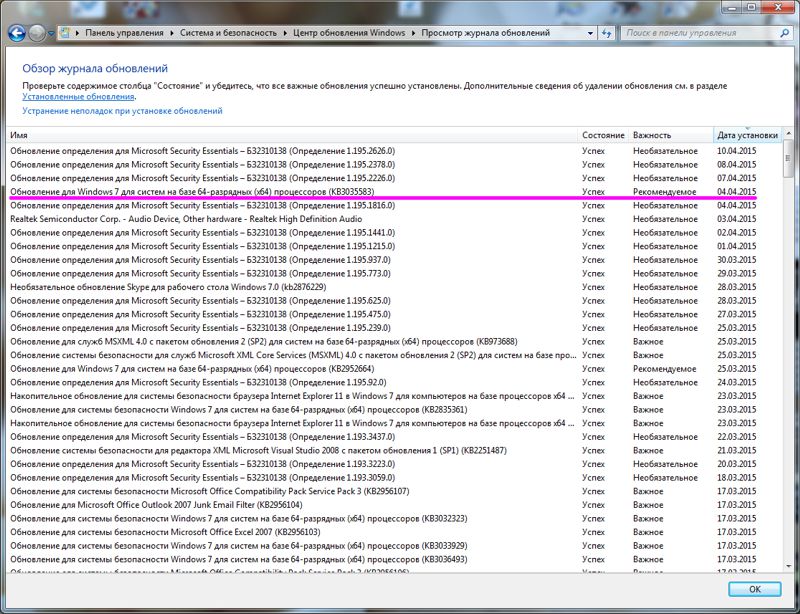Select the security update KB3033929 row
This screenshot has height=614, width=800.
click(395, 546)
